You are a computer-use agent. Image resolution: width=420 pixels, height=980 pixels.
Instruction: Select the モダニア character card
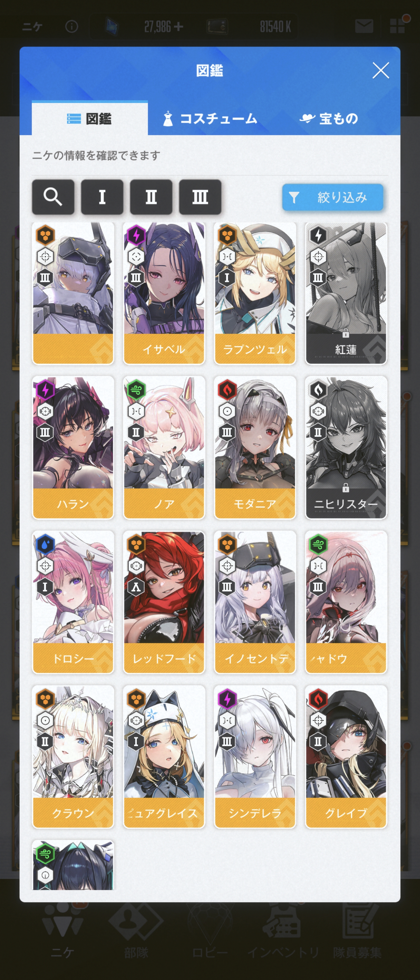(255, 448)
